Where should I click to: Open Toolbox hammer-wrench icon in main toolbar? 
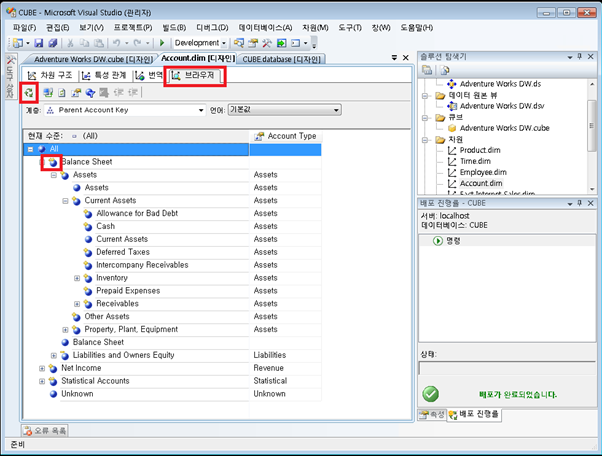click(x=267, y=43)
